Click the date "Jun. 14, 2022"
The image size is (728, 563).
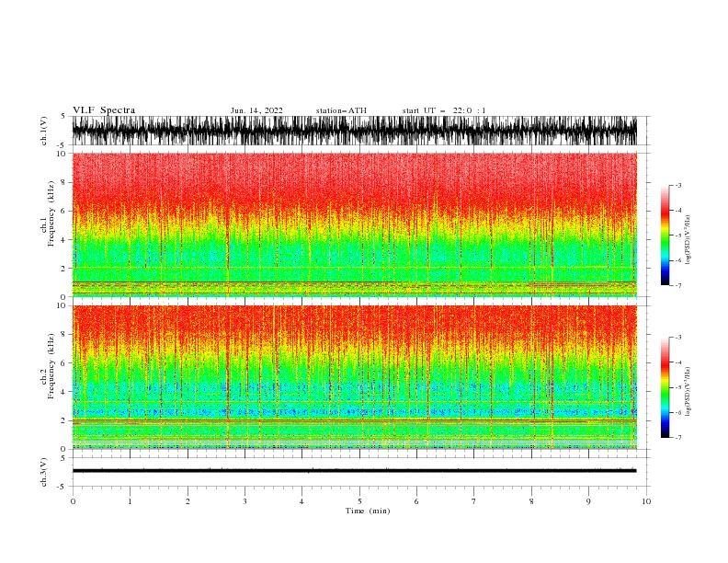(256, 110)
